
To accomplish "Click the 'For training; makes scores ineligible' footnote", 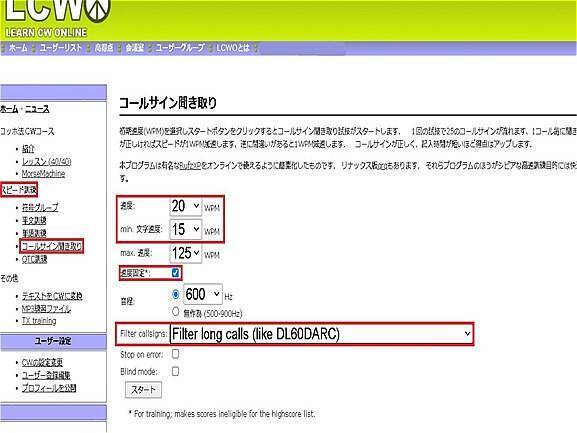I will click(x=222, y=414).
